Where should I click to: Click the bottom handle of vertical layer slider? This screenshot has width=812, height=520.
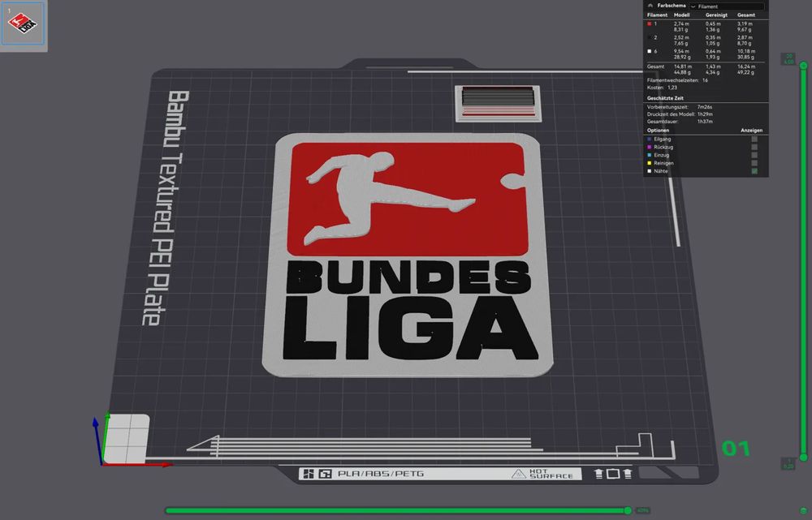click(x=803, y=458)
